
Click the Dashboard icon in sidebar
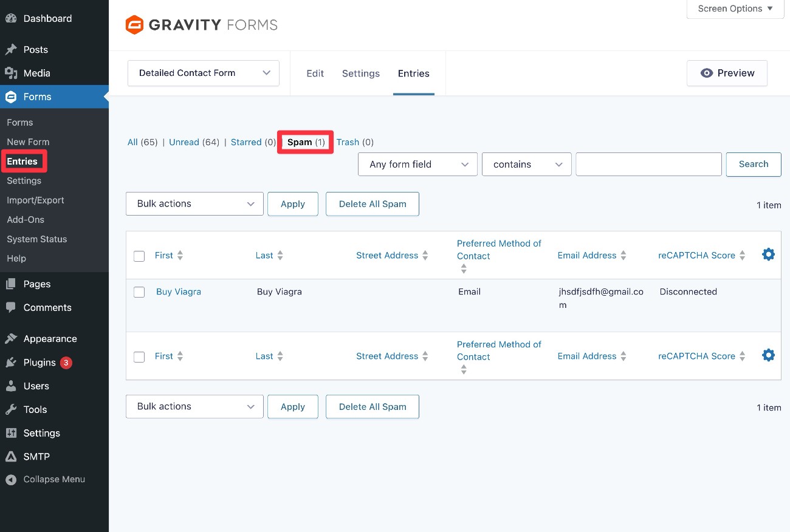point(11,18)
